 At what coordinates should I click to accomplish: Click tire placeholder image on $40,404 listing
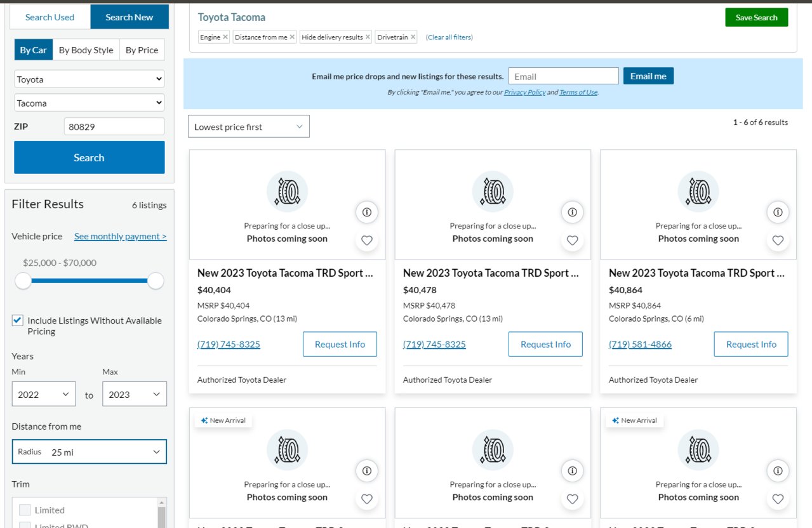(x=287, y=191)
